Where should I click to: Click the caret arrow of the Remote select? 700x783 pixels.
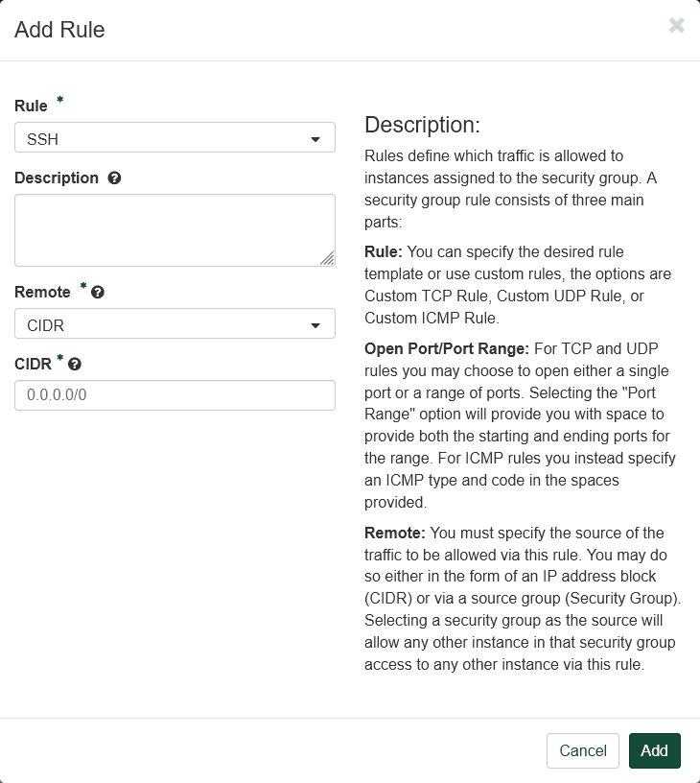315,326
